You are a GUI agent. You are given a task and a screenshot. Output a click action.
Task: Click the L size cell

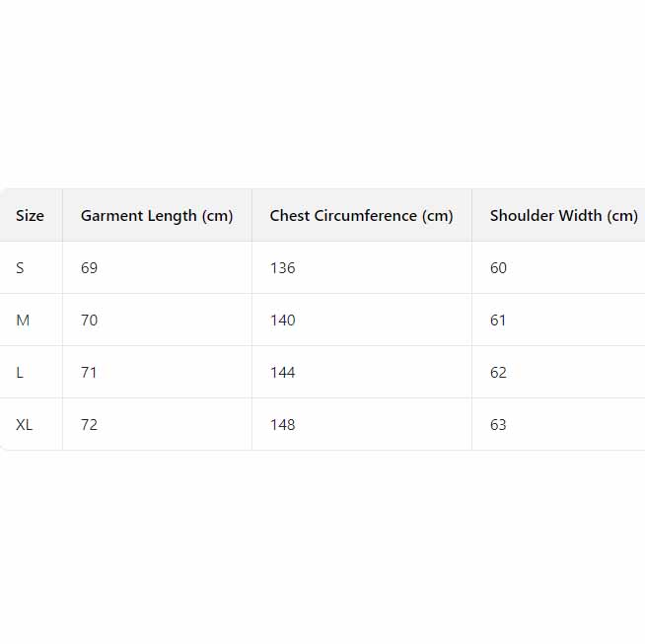click(x=21, y=373)
